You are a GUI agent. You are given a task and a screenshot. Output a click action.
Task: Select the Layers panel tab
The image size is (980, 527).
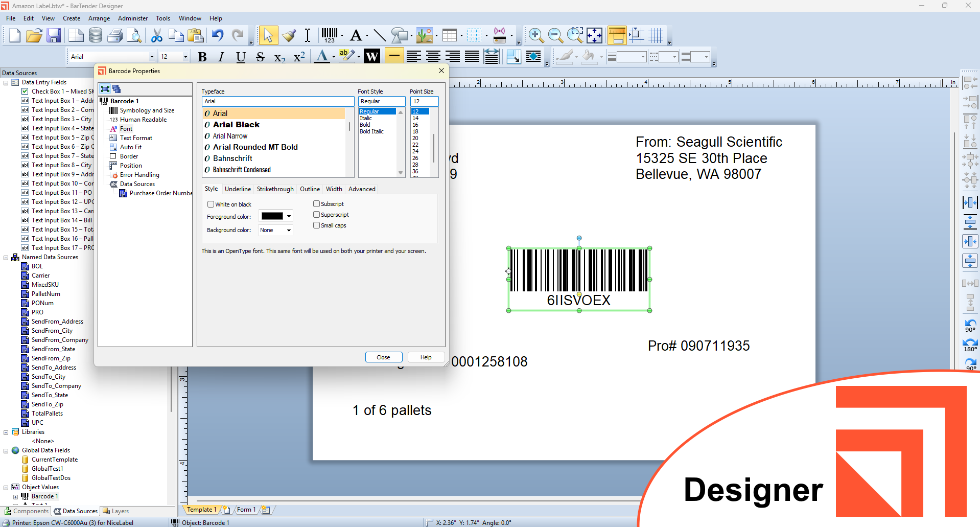point(115,511)
